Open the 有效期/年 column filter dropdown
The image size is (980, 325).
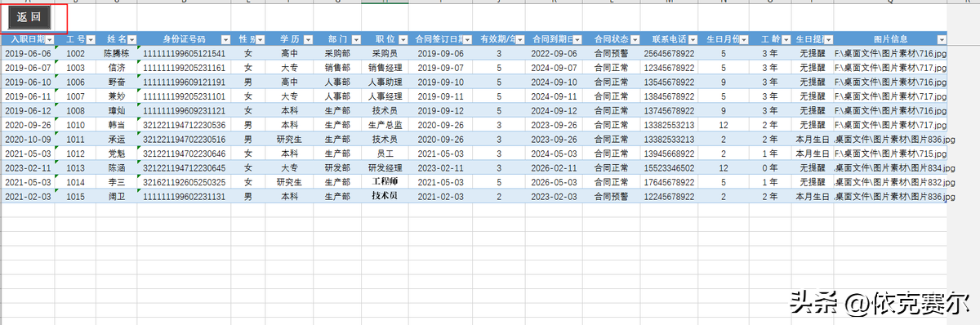(x=519, y=39)
